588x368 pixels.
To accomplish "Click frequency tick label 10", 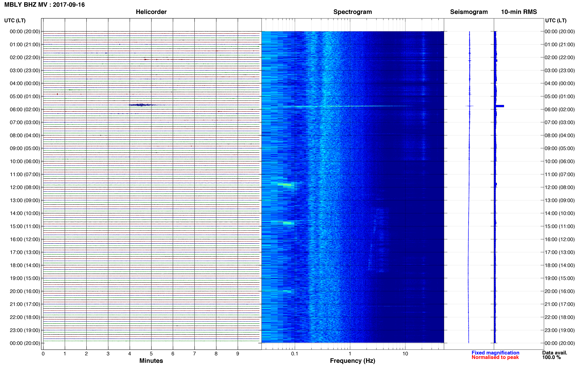I will (405, 354).
